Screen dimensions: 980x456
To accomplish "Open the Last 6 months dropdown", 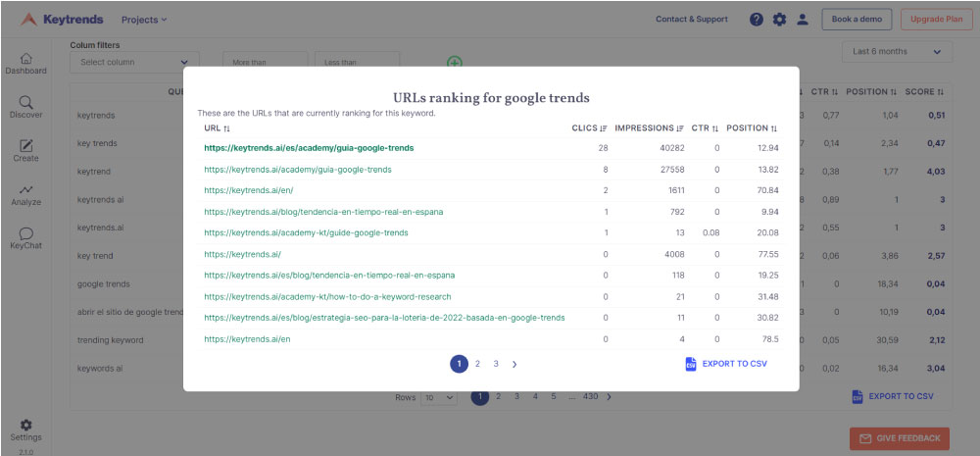I will coord(897,52).
